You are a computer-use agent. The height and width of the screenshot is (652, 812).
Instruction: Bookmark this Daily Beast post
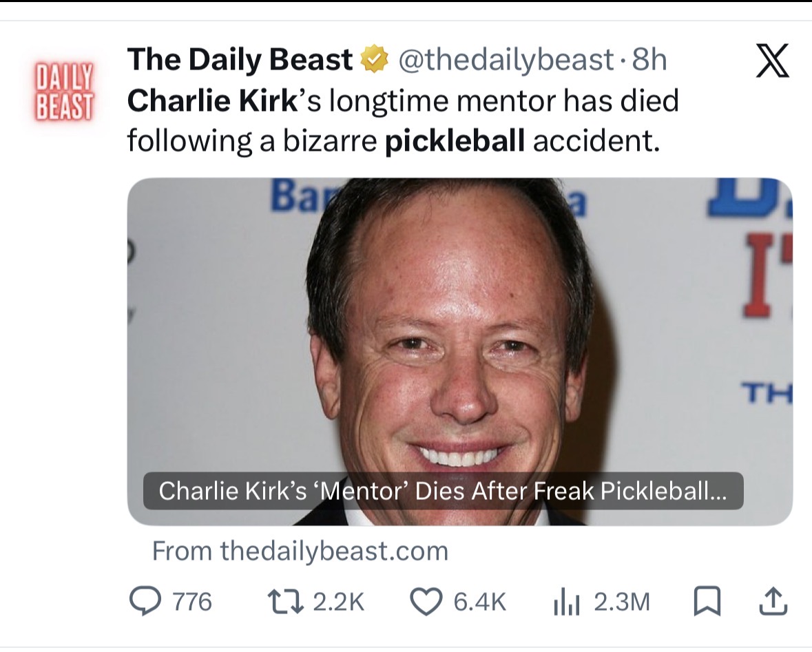707,602
